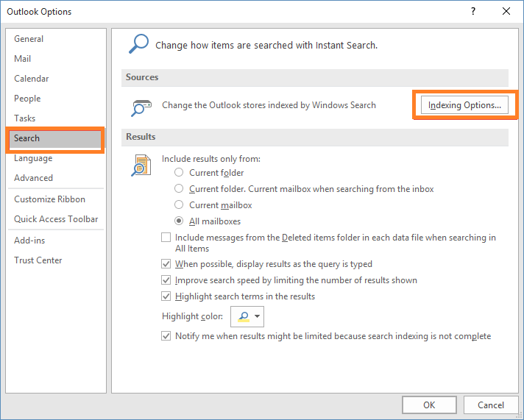
Task: Open the Add-ins category
Action: click(x=55, y=241)
